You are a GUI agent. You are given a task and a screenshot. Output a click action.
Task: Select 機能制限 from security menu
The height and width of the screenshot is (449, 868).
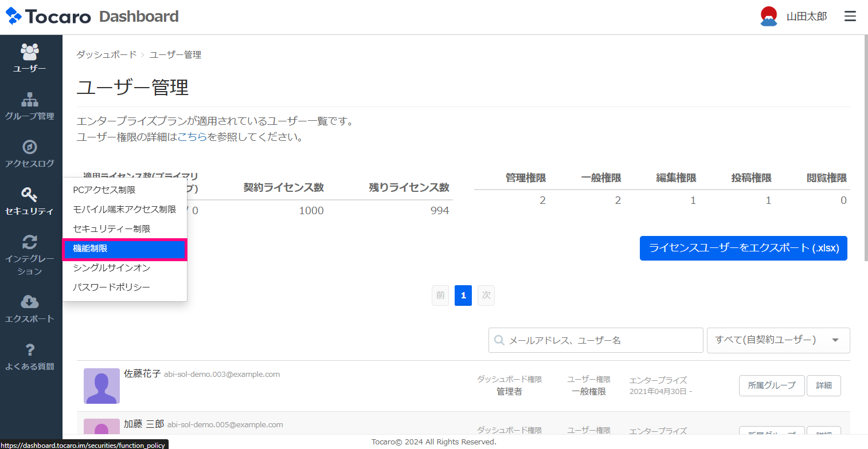coord(124,249)
